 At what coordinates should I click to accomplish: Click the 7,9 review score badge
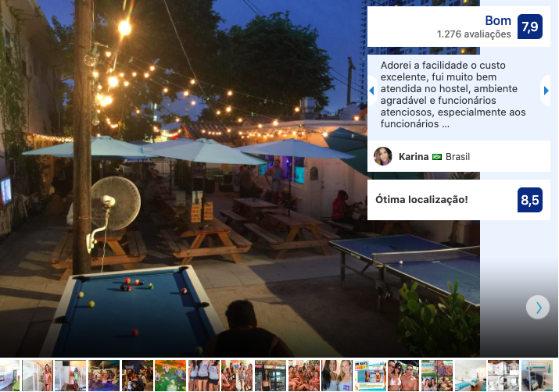click(x=530, y=27)
